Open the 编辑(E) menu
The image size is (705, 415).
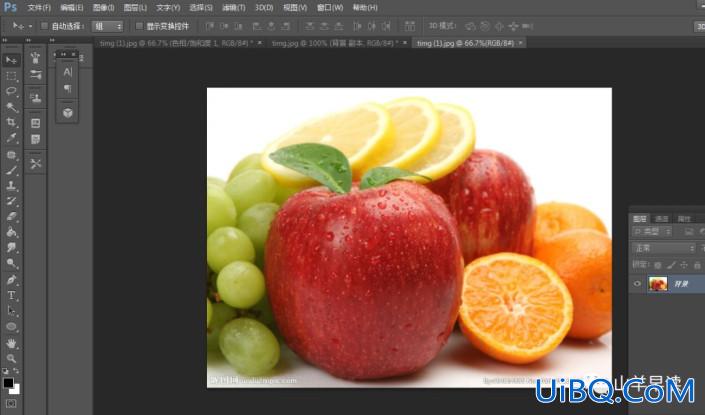(72, 8)
